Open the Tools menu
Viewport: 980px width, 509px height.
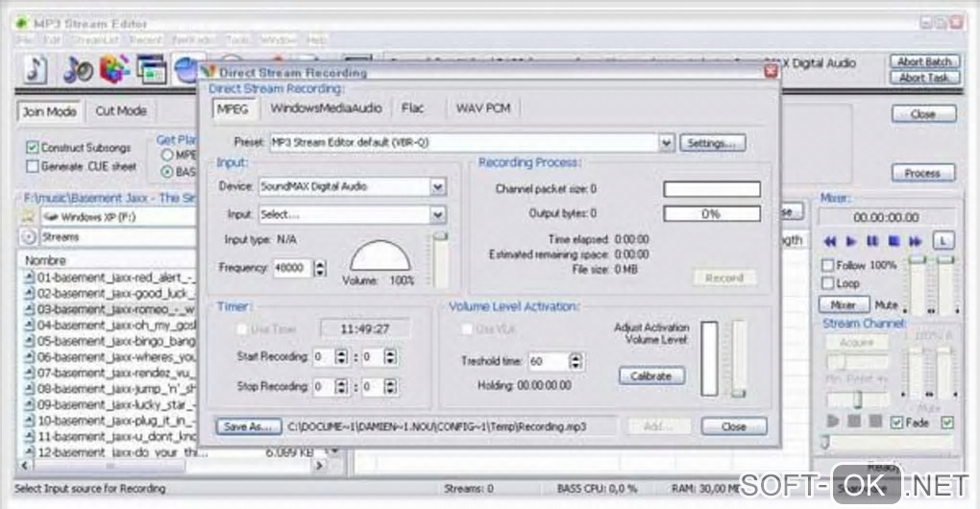(x=237, y=40)
